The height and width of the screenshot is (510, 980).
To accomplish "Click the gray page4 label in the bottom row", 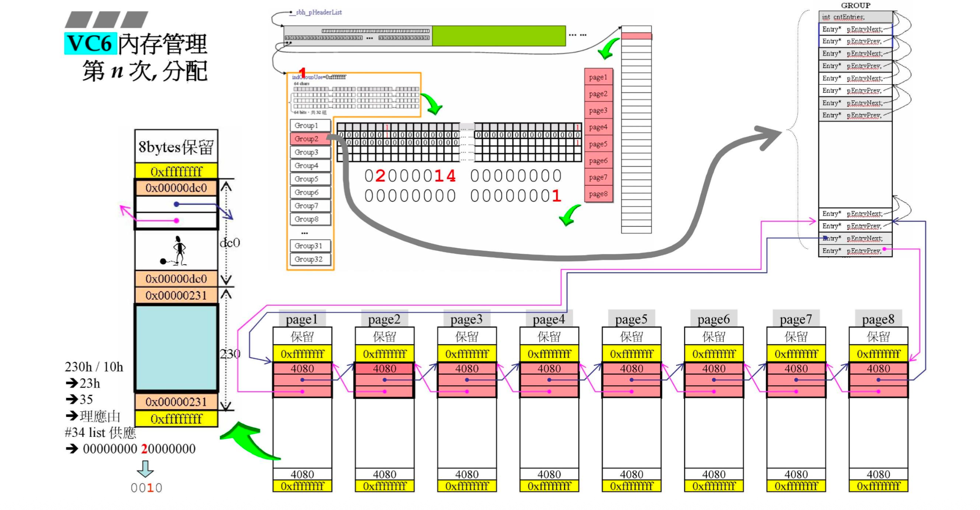I will point(549,319).
